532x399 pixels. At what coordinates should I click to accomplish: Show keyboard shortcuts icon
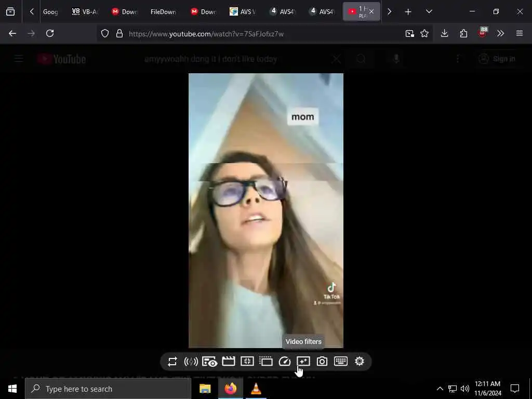pos(341,361)
